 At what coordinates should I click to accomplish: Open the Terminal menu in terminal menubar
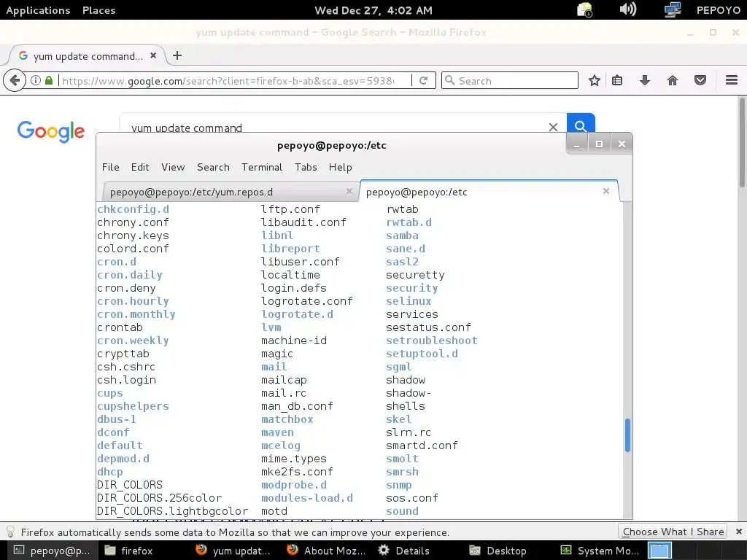262,167
